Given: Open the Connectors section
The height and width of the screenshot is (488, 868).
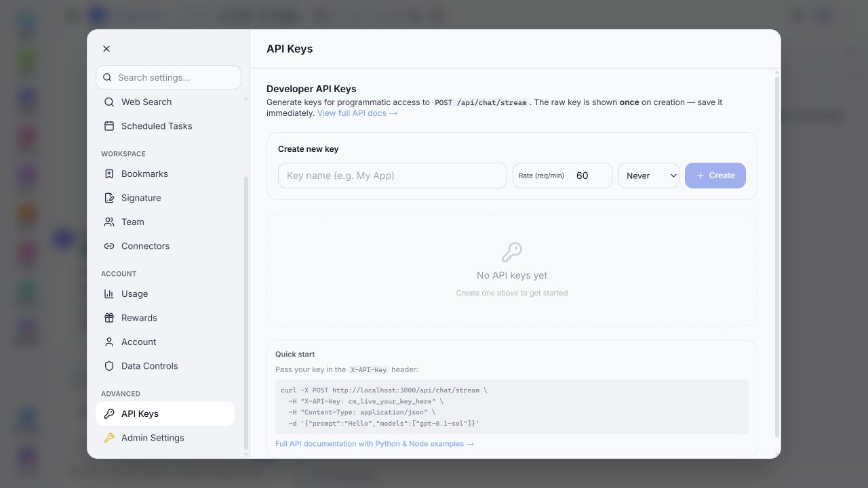Looking at the screenshot, I should (165, 246).
